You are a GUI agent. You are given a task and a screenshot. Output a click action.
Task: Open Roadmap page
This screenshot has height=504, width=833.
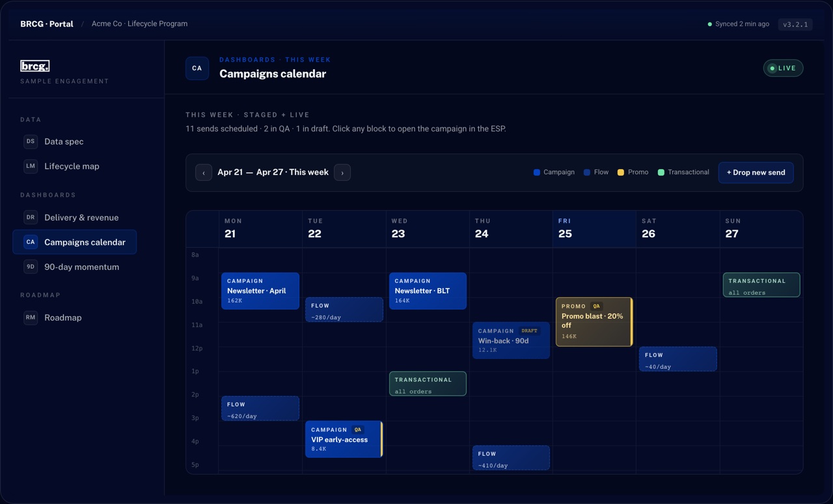click(75, 317)
